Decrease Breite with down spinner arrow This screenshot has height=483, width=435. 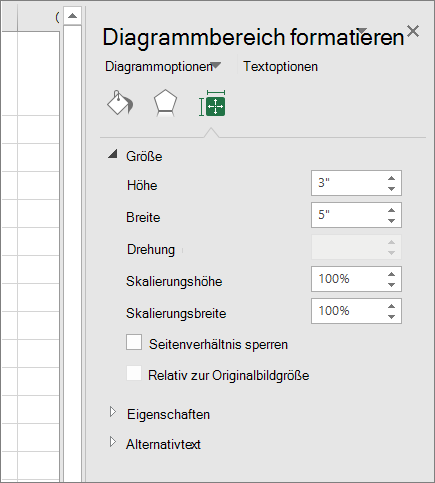click(x=392, y=221)
